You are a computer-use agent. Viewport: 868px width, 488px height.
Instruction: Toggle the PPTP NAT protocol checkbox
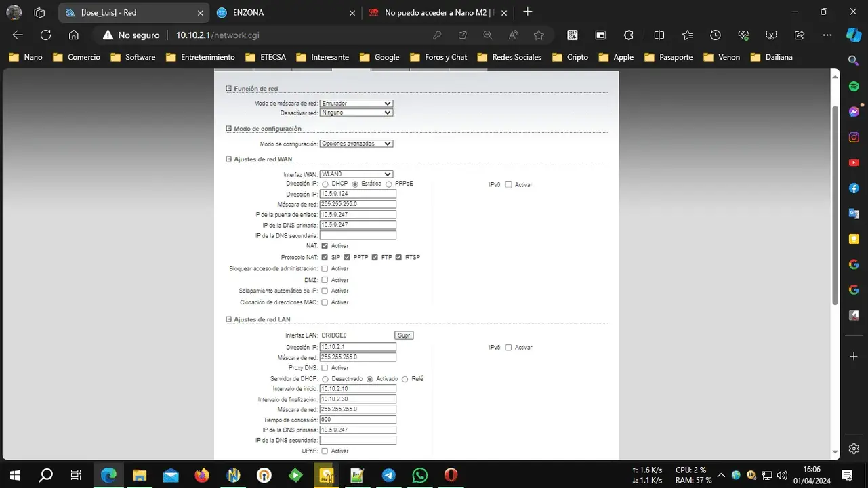coord(347,258)
